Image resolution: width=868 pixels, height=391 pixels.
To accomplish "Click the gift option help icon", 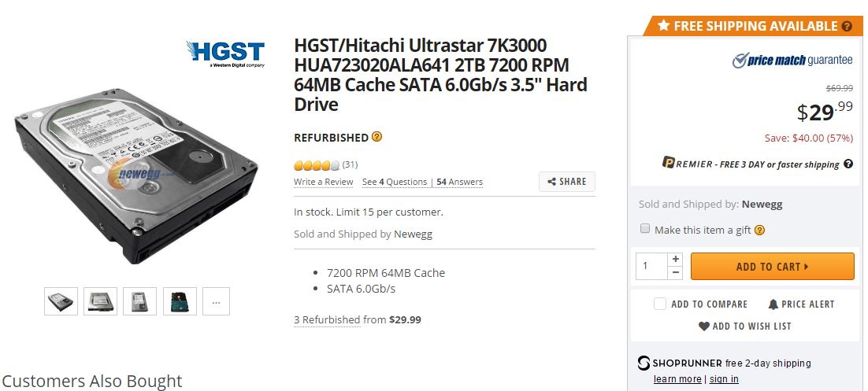I will click(x=759, y=230).
